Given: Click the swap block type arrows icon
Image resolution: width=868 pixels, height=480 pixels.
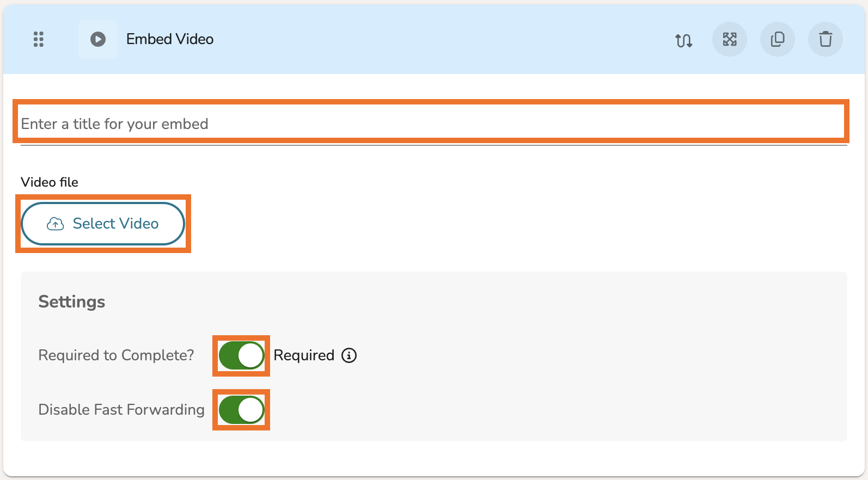Looking at the screenshot, I should (x=683, y=40).
